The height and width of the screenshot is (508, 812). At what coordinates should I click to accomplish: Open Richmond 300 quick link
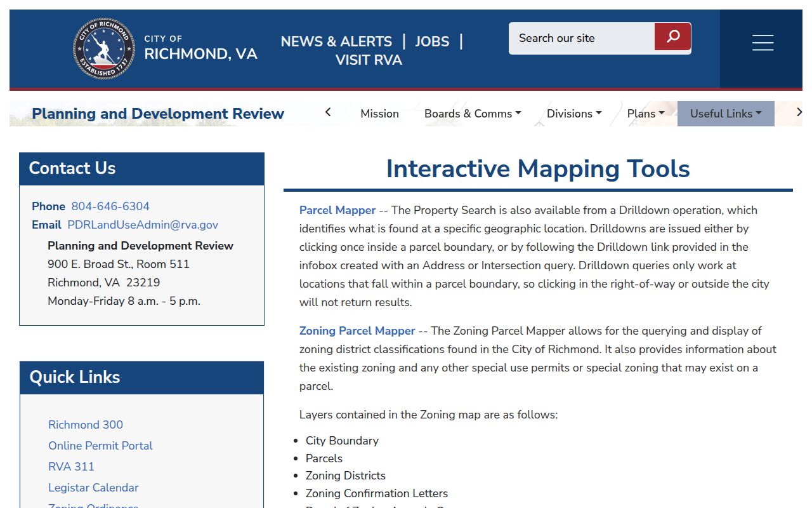point(86,425)
